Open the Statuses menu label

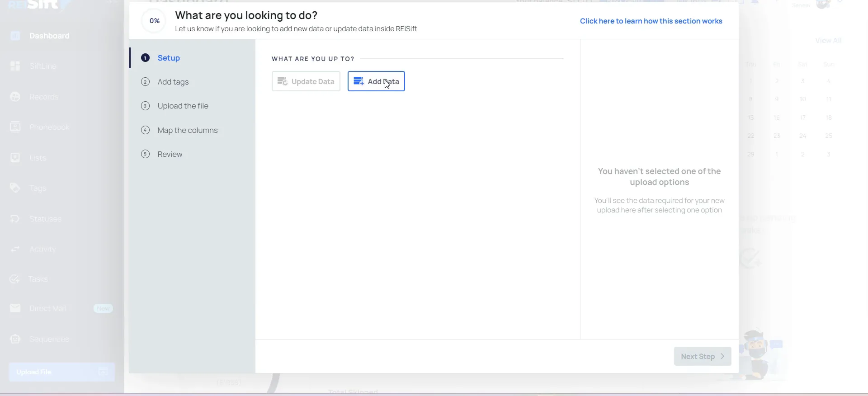coord(45,219)
